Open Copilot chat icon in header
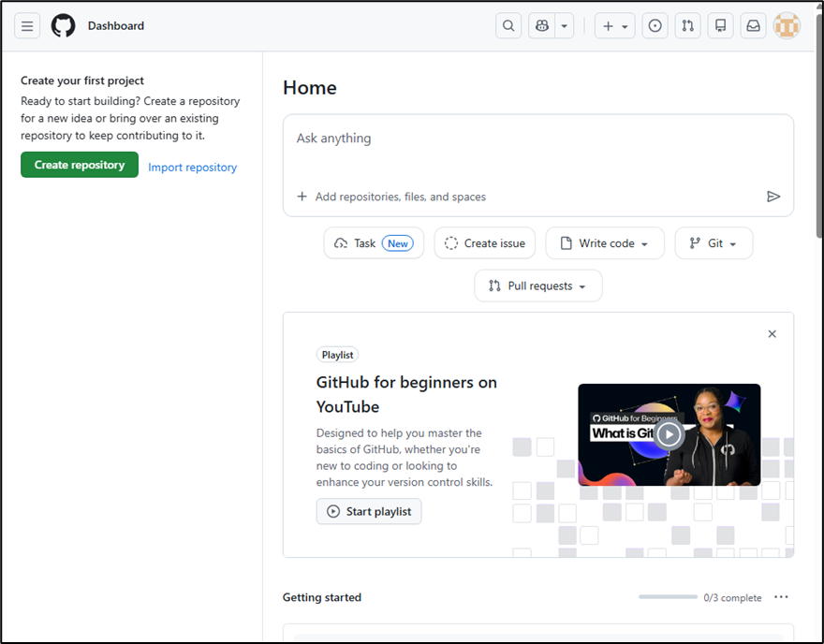Screen dimensions: 824x644 [x=542, y=25]
